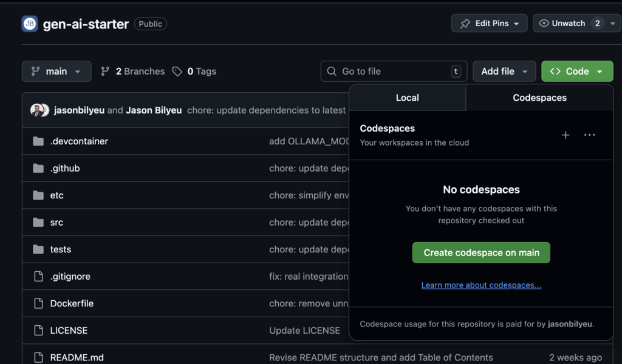This screenshot has width=622, height=364.
Task: Click the branches icon beside 2 Branches
Action: click(105, 72)
